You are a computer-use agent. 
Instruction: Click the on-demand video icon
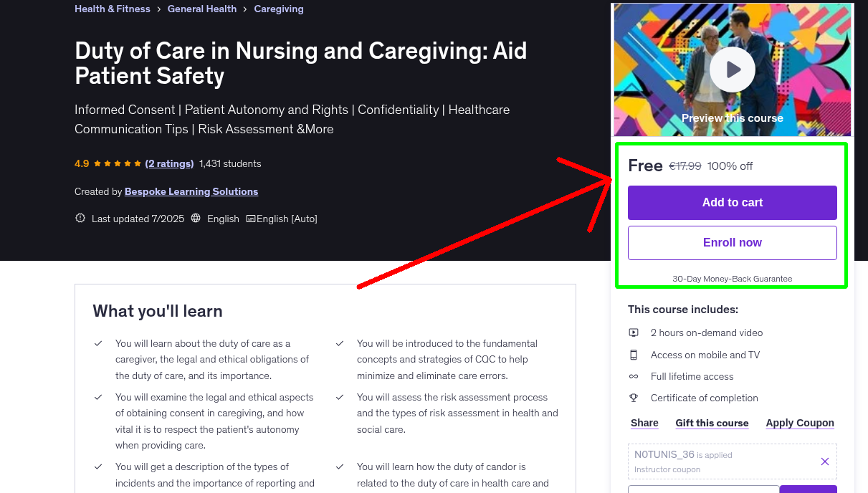coord(634,332)
